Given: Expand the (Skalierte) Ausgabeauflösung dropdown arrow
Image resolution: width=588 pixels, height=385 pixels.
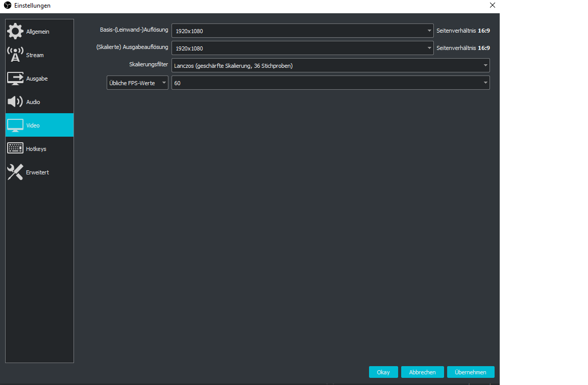Looking at the screenshot, I should pyautogui.click(x=429, y=48).
